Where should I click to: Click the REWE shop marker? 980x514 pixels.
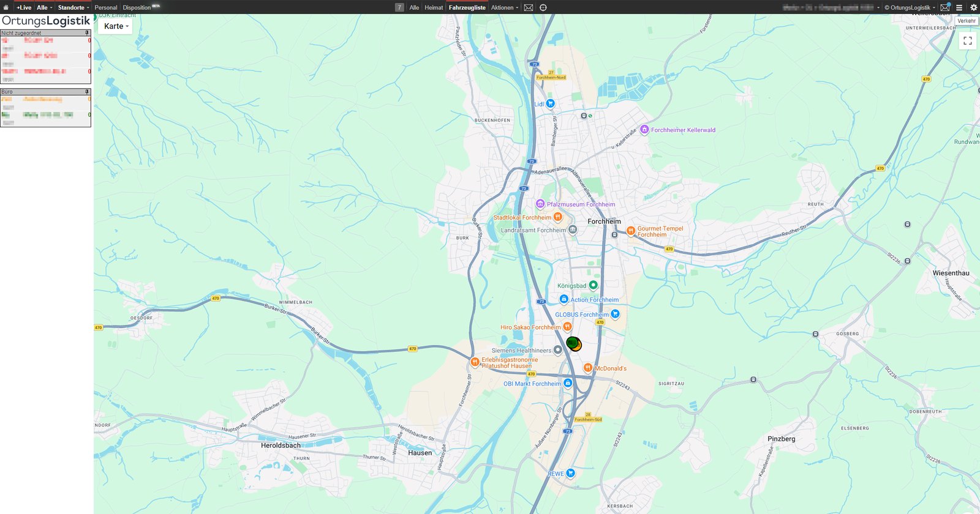(570, 473)
